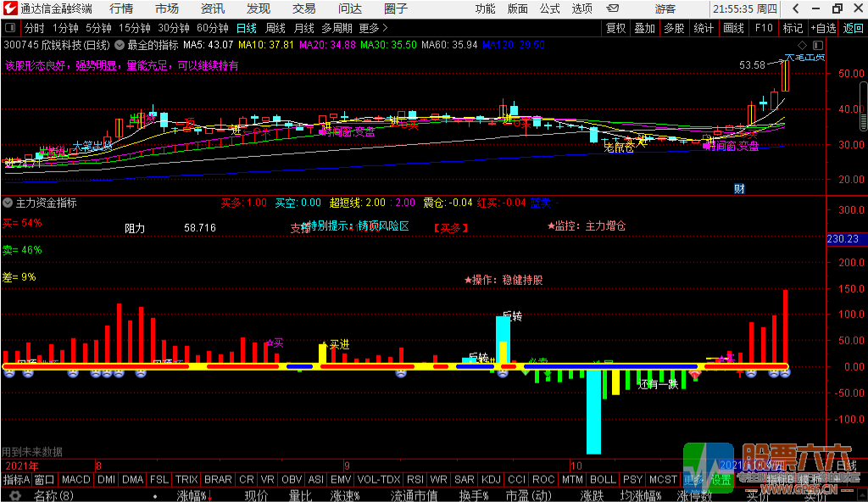Open the 多周期 multi-period view
This screenshot has height=502, width=868.
[337, 28]
